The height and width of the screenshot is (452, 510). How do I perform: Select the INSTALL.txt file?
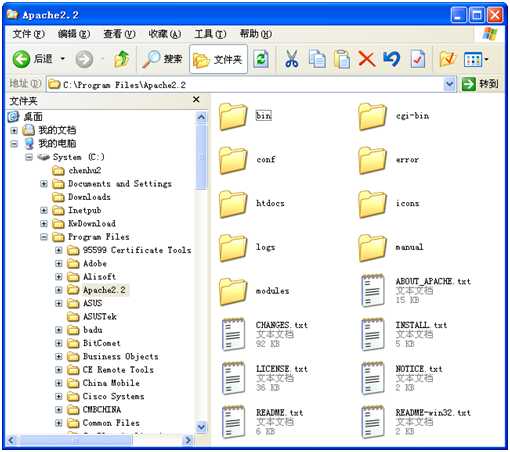(404, 334)
